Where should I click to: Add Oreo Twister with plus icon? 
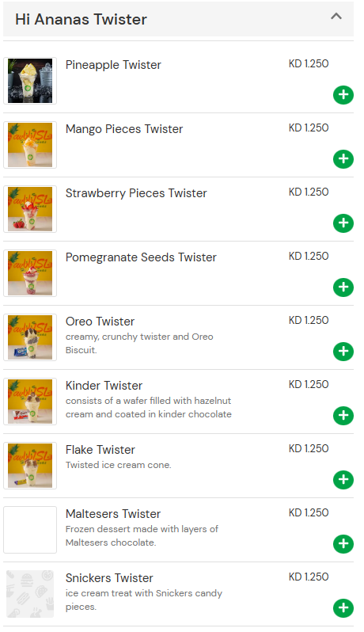point(343,352)
